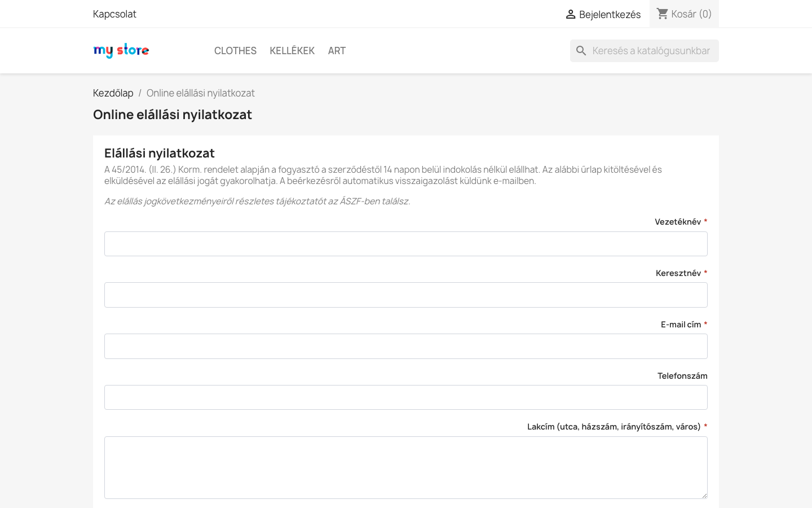Open the ART menu

337,51
